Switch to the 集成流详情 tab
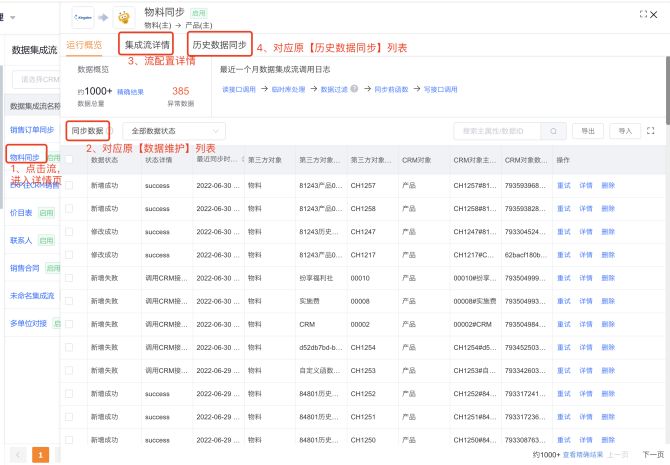The width and height of the screenshot is (670, 465). coord(146,45)
